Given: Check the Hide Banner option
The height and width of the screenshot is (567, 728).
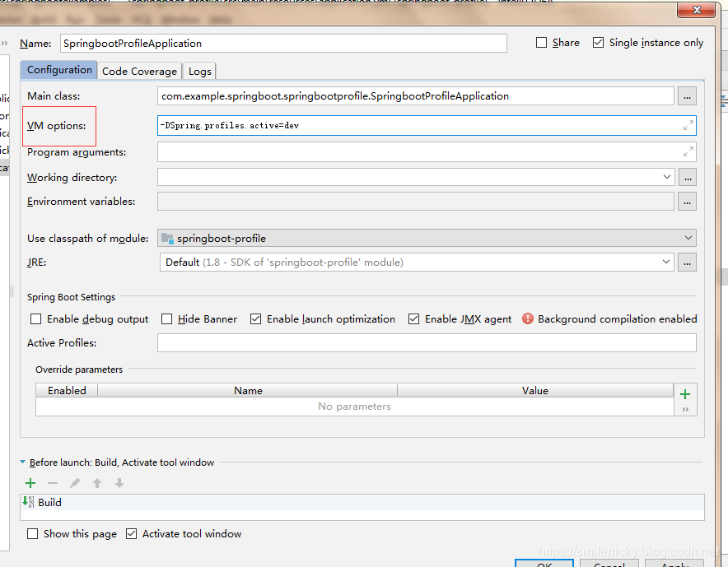Looking at the screenshot, I should coord(166,319).
